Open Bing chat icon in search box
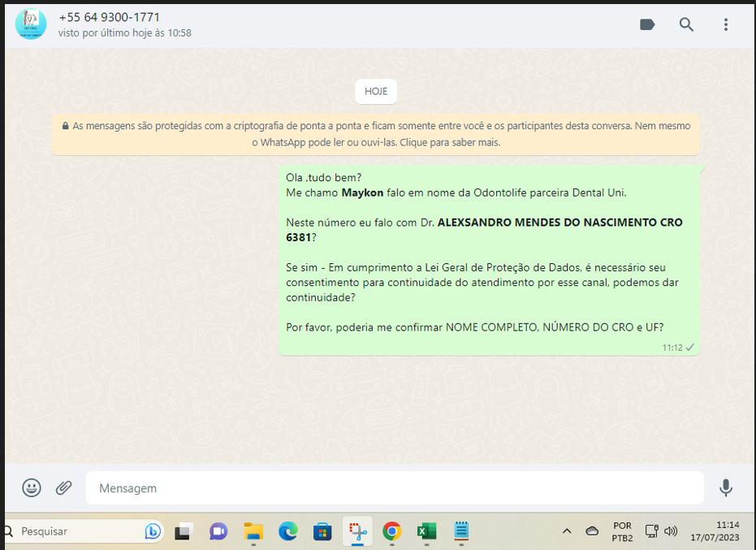The height and width of the screenshot is (550, 756). coord(153,531)
